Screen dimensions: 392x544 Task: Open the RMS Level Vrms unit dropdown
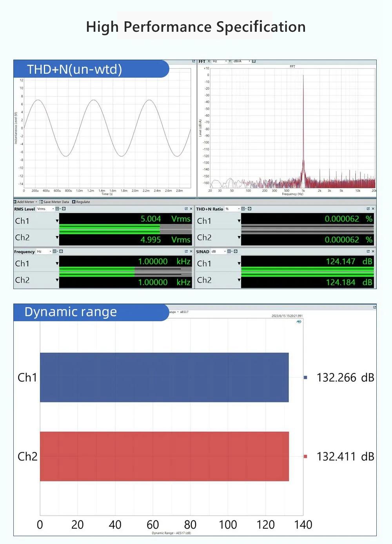[53, 209]
